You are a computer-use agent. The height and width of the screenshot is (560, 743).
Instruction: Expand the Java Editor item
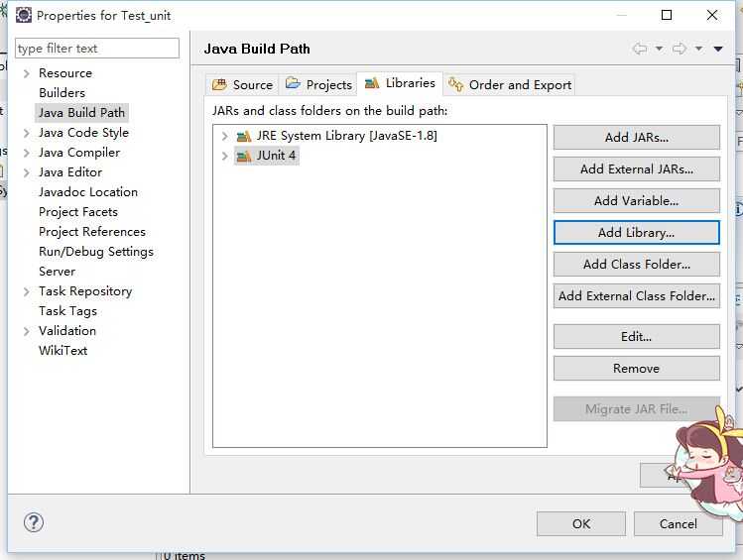pyautogui.click(x=27, y=172)
